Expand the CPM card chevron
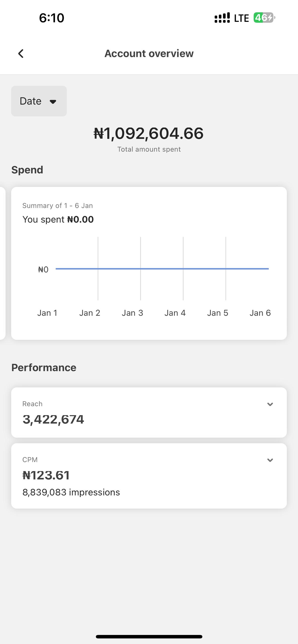The height and width of the screenshot is (644, 298). tap(270, 460)
